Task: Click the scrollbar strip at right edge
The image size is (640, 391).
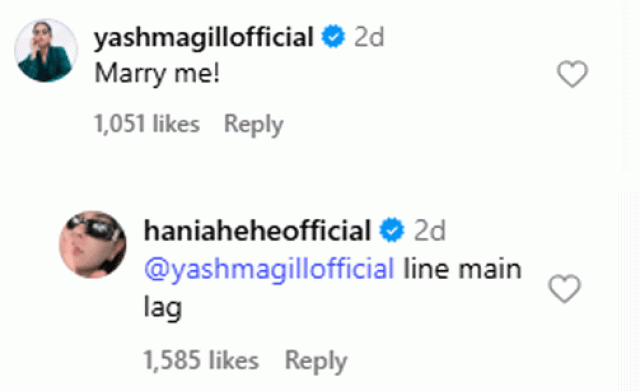Action: pos(631,196)
